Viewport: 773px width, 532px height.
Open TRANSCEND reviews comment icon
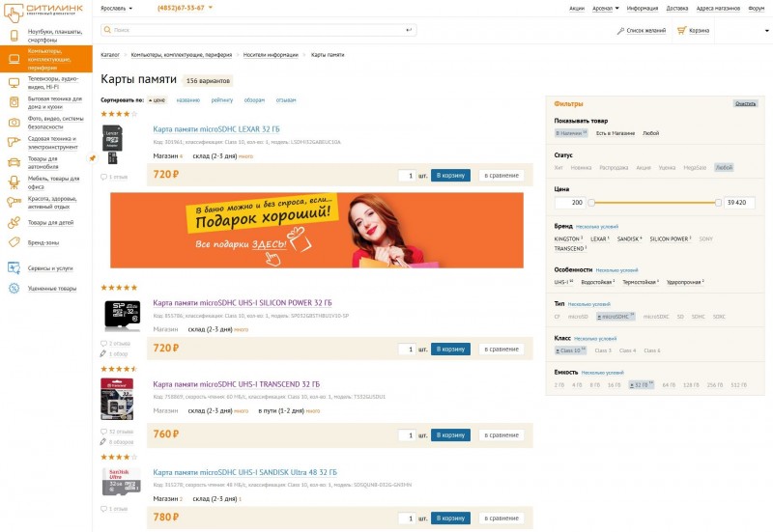pos(103,432)
